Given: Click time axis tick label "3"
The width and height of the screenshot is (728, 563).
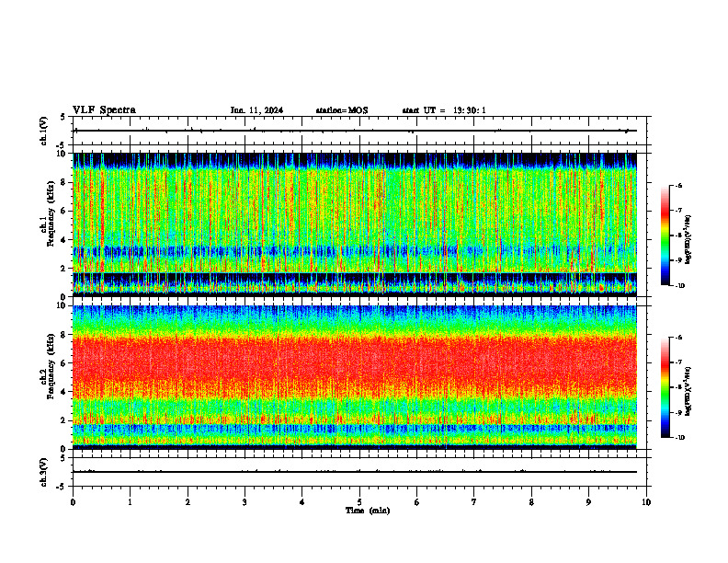Looking at the screenshot, I should click(x=245, y=502).
